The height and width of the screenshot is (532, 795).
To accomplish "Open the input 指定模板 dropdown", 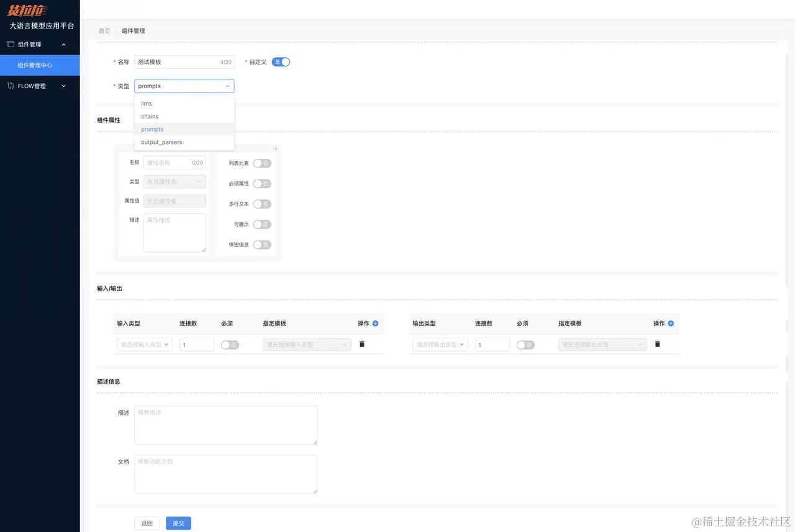I will tap(307, 345).
